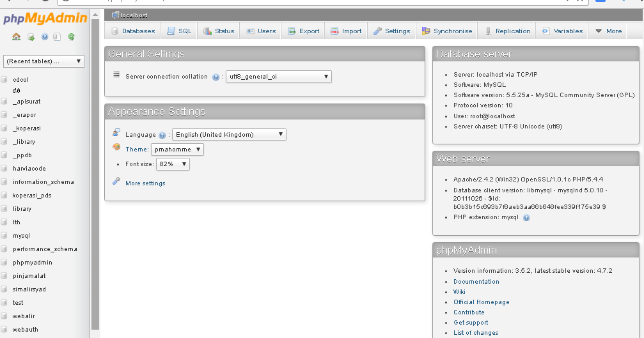644x338 pixels.
Task: Select the _erapor database
Action: [24, 115]
